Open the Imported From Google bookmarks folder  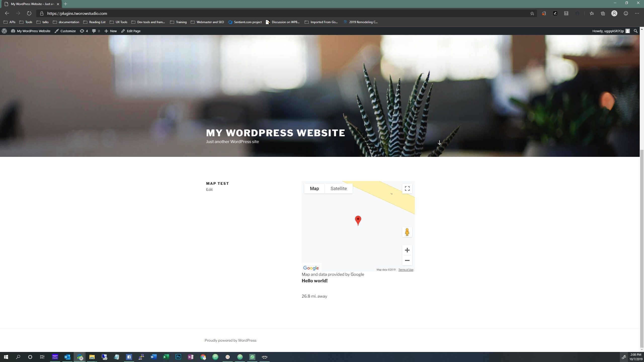tap(321, 22)
